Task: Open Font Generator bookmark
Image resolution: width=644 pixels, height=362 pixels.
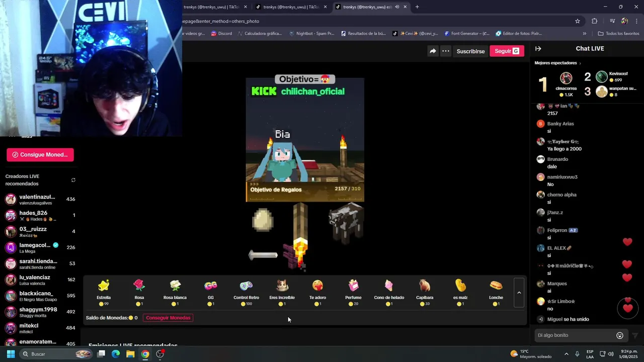Action: click(466, 34)
